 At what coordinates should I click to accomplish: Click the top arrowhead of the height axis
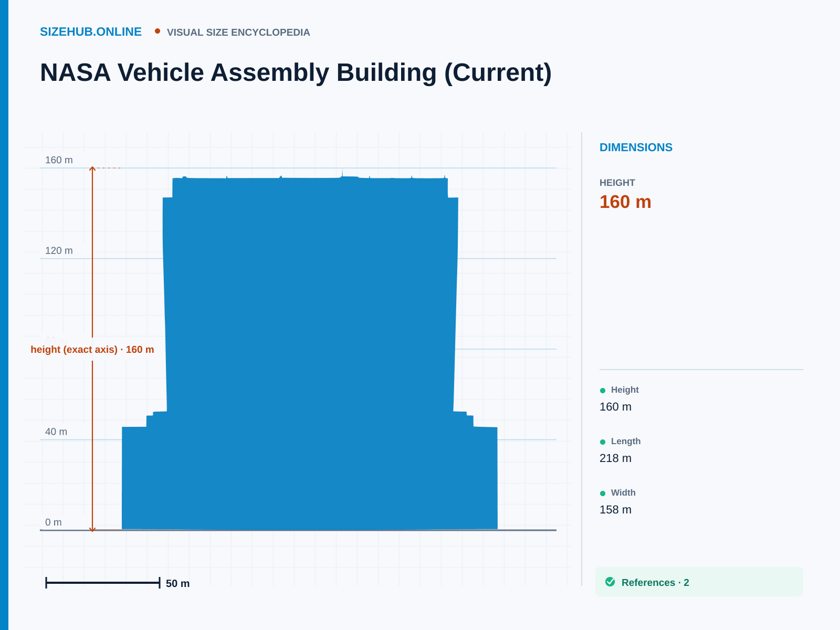pyautogui.click(x=92, y=169)
